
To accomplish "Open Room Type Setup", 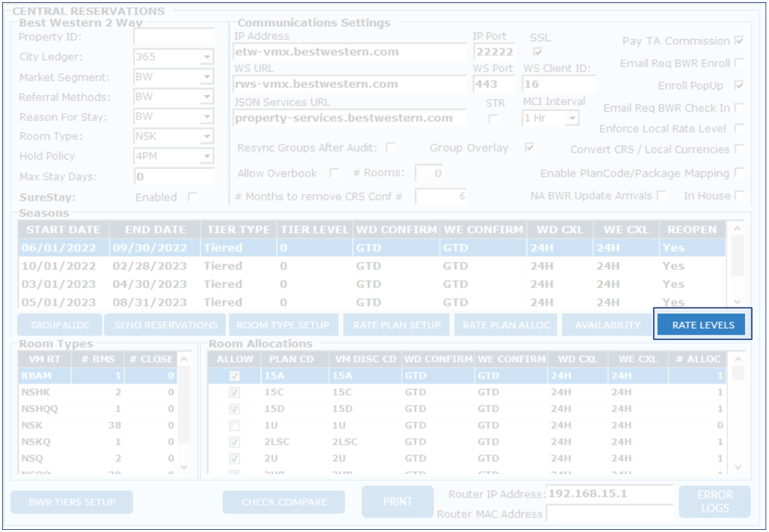I will click(282, 325).
